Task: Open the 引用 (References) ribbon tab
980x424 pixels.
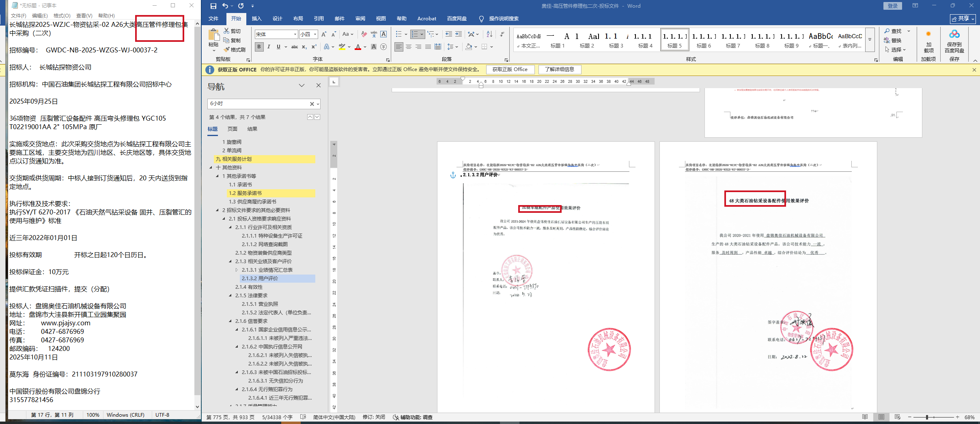Action: point(319,19)
